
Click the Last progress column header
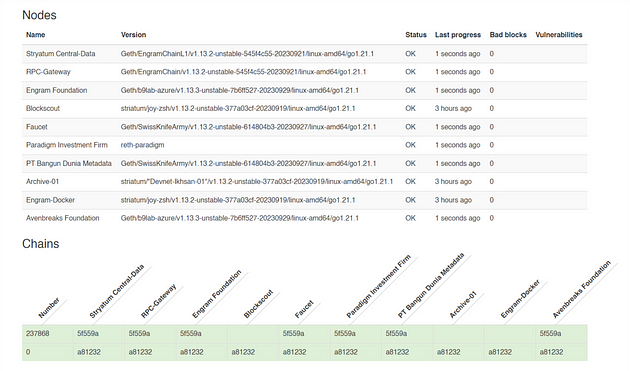458,35
